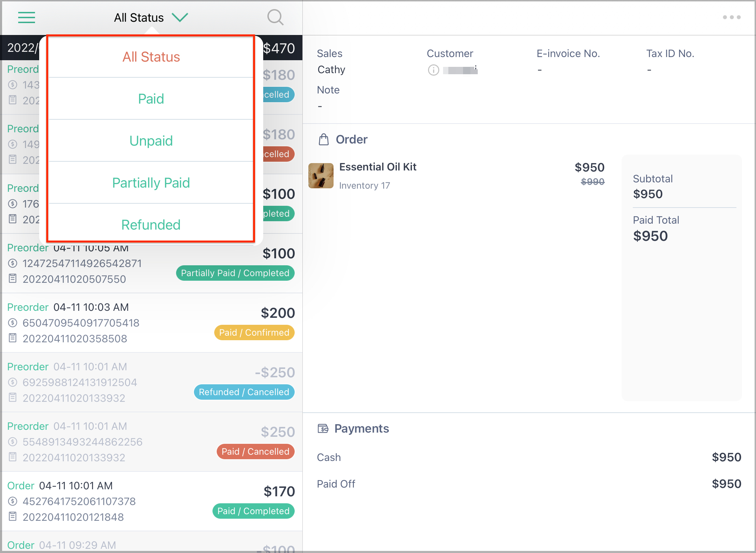
Task: Open the navigation hamburger menu
Action: pyautogui.click(x=26, y=17)
